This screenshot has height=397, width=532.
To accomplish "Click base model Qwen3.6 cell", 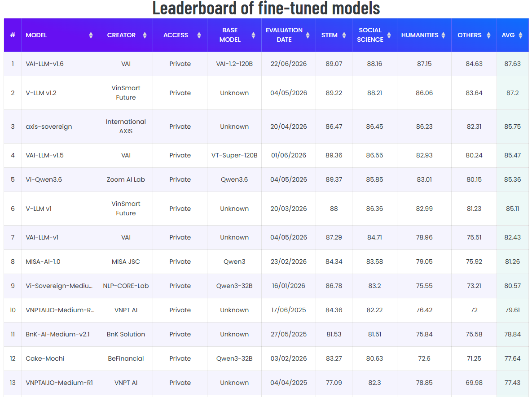I will coord(234,179).
